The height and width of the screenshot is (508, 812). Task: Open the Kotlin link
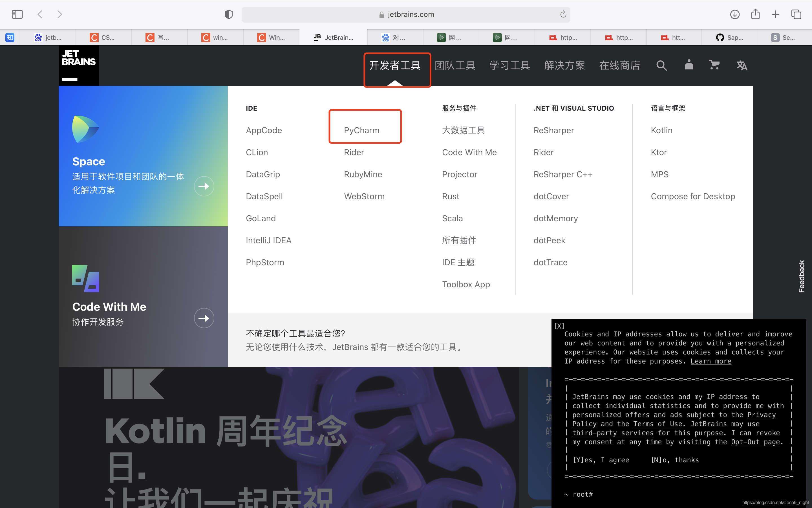pos(661,130)
